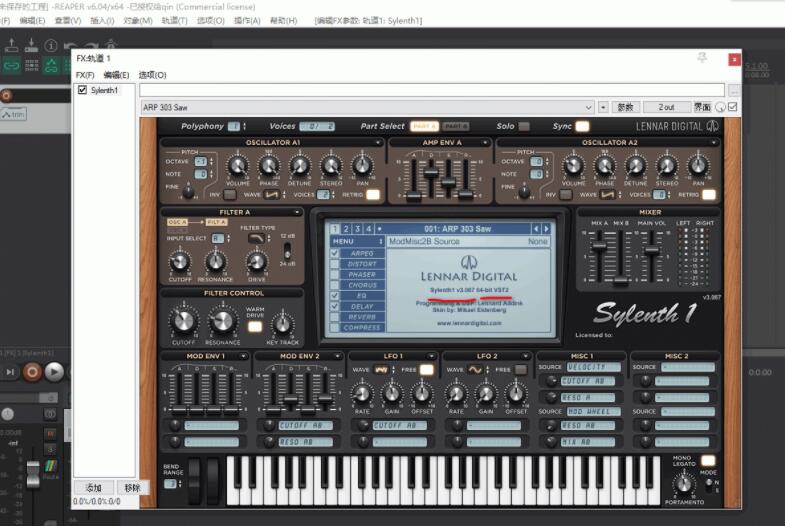
Task: Open the 帮助(H) menu in REAPER menu bar
Action: [283, 21]
